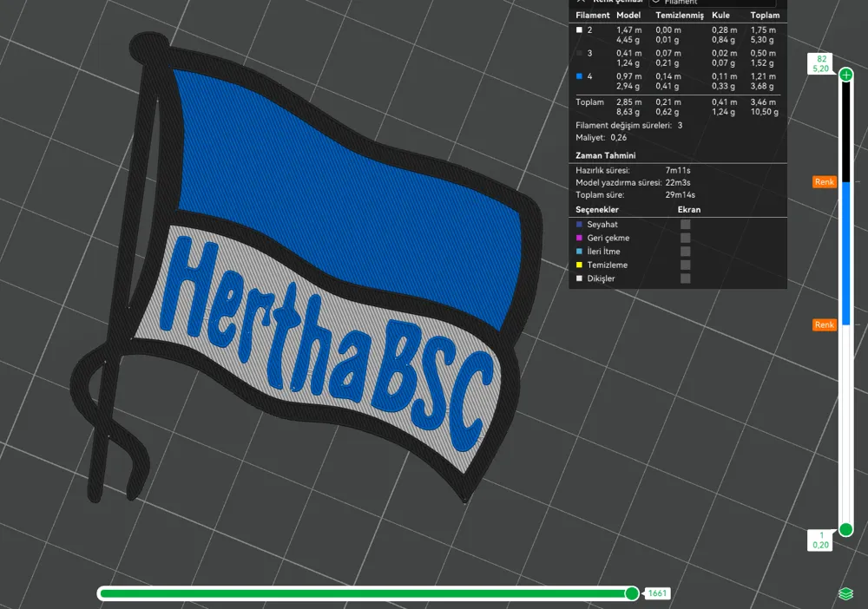
Task: Click the Dikişler option label
Action: tap(602, 278)
